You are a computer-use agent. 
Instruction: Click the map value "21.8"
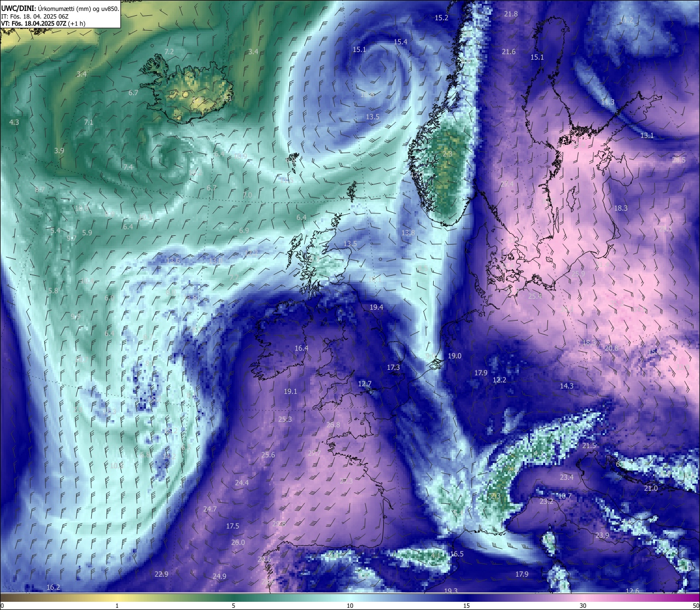[x=511, y=14]
